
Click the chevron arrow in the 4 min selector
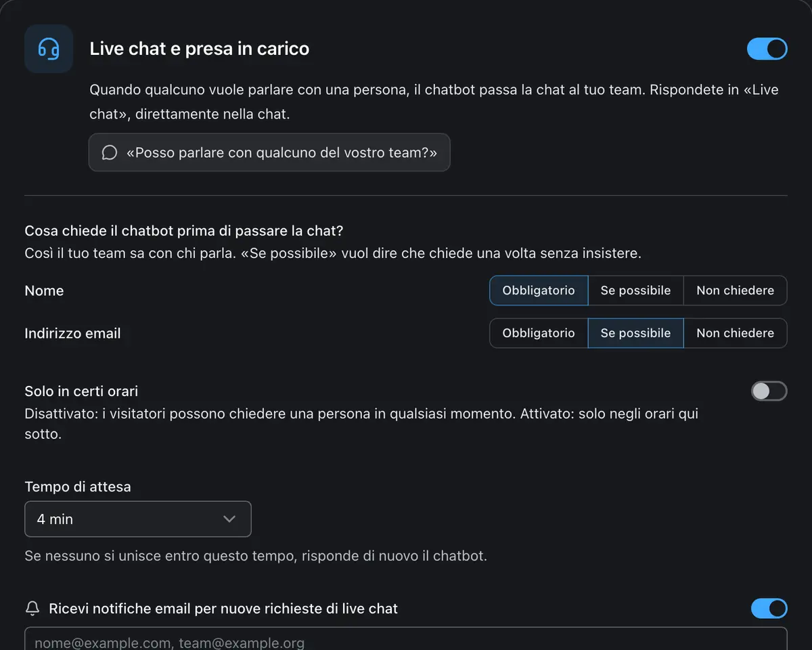point(229,519)
